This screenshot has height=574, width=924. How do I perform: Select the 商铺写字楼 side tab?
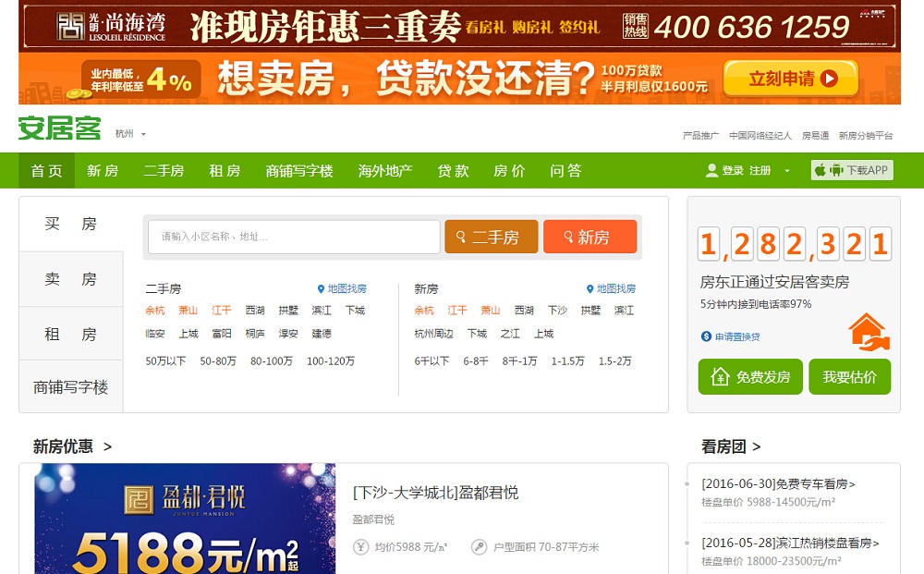pyautogui.click(x=71, y=387)
